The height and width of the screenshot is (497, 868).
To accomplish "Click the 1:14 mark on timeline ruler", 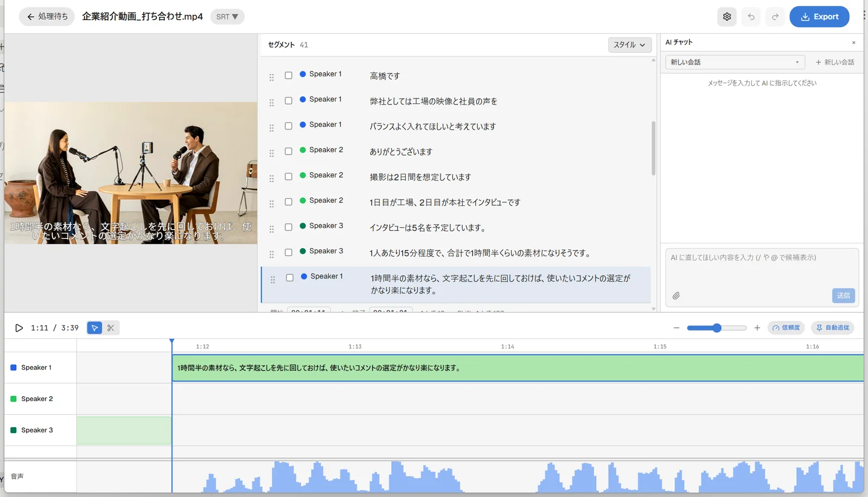I will (x=507, y=346).
